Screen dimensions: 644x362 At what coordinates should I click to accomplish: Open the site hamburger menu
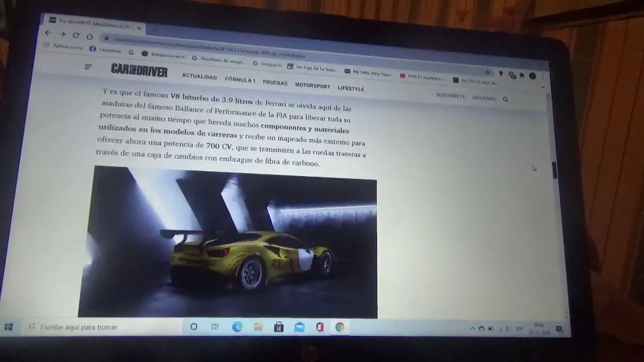(88, 66)
